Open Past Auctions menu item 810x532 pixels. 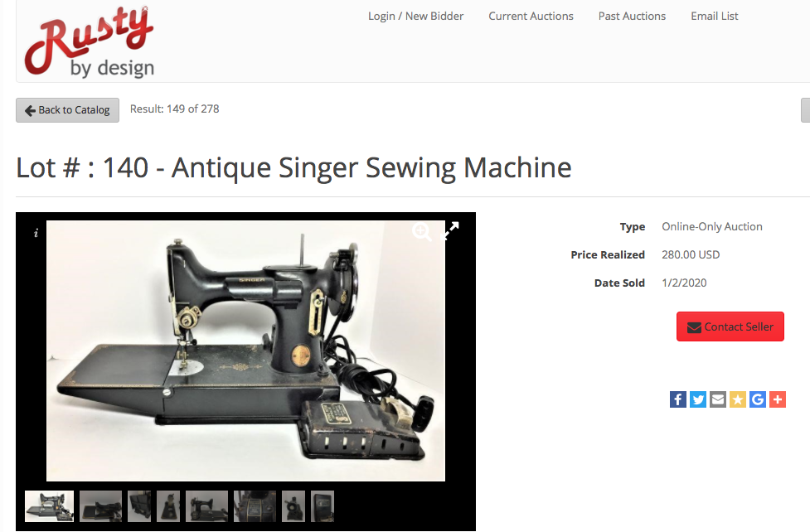(632, 16)
